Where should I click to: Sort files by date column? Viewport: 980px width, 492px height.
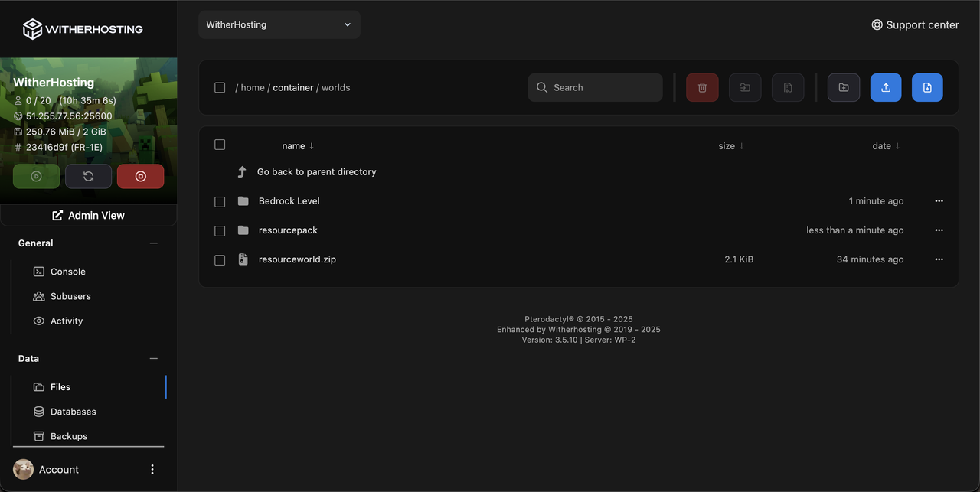coord(886,145)
